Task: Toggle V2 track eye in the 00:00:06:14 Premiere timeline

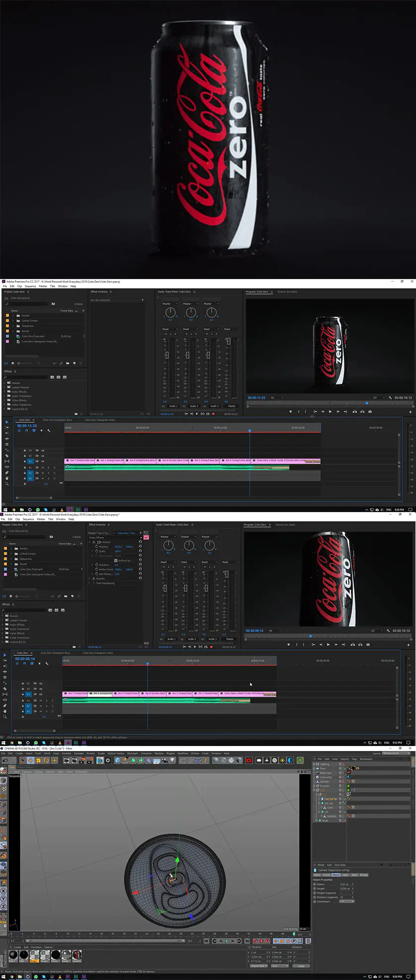Action: 41,689
